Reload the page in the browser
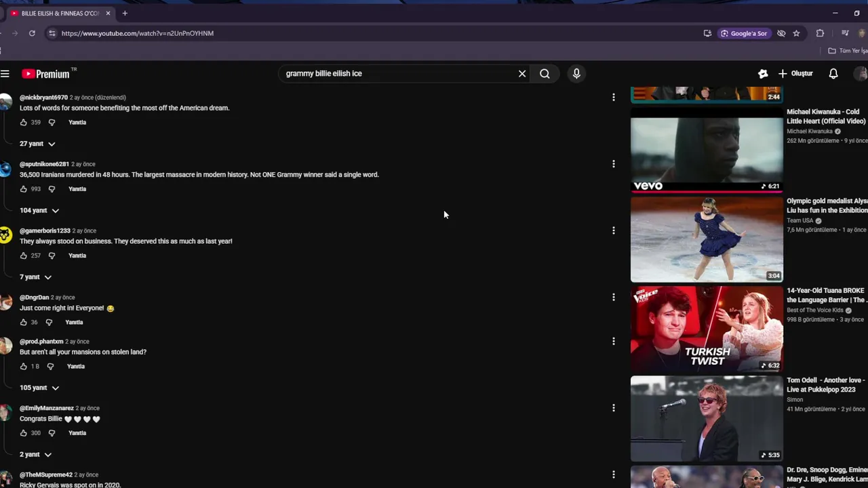 tap(32, 33)
